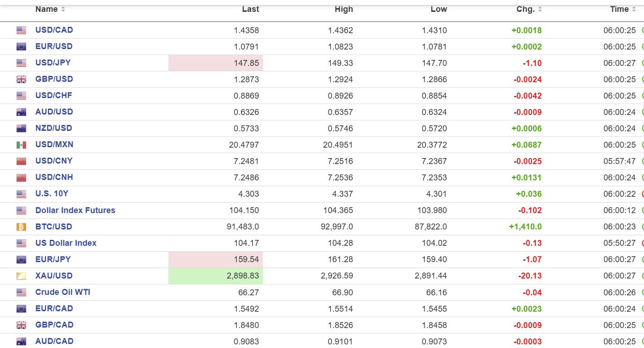The image size is (644, 348).
Task: Click the Mexico flag next to USD/MXN
Action: [x=21, y=145]
